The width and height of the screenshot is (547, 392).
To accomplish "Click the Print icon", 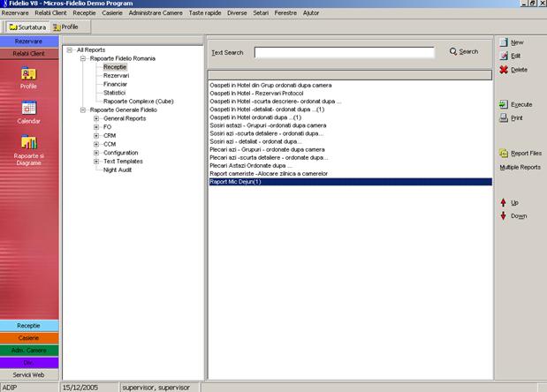I will coord(504,117).
